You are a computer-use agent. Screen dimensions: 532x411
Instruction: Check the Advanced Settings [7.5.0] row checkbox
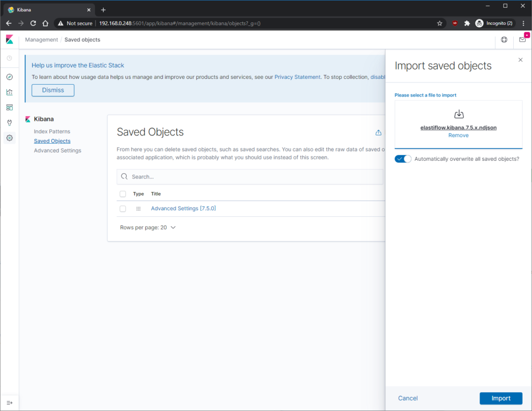coord(123,209)
